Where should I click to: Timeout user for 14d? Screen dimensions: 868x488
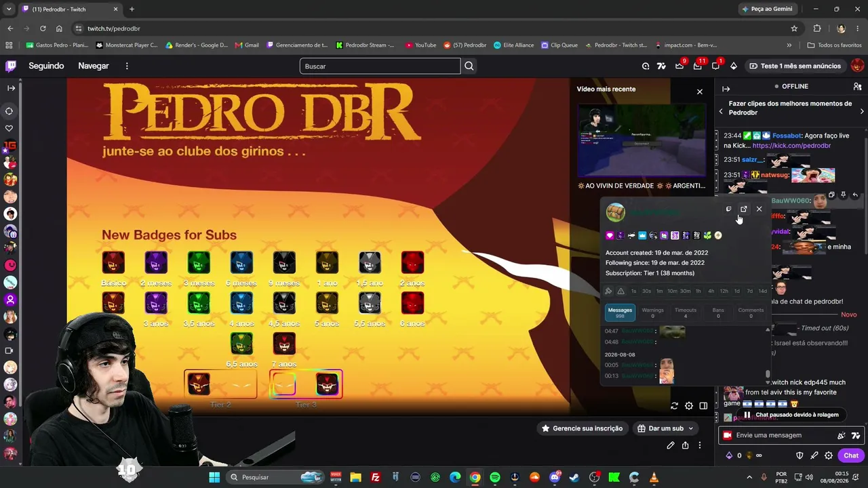762,291
